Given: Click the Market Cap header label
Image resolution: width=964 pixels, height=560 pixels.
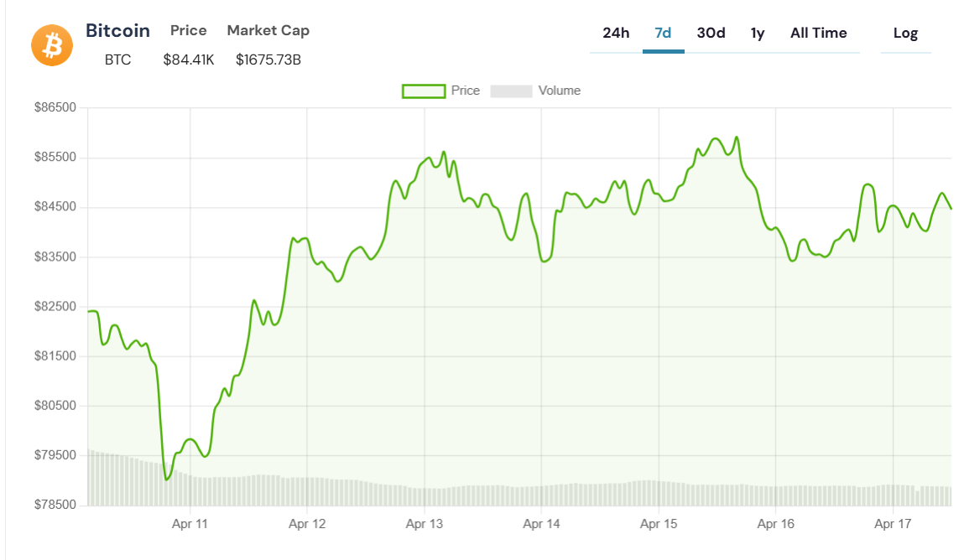Looking at the screenshot, I should 268,31.
